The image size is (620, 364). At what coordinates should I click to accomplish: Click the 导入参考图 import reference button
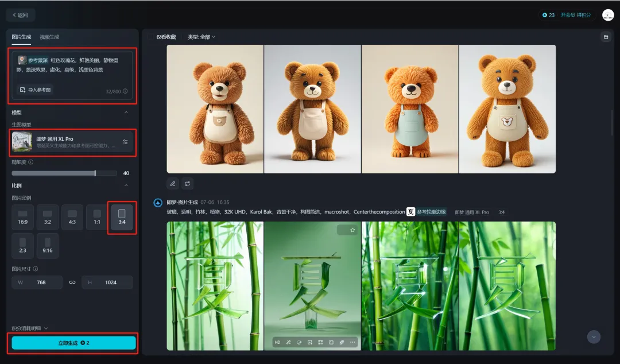point(35,90)
